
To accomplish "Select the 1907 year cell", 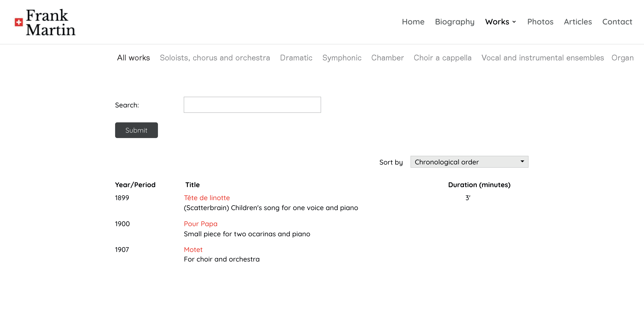I will (122, 249).
